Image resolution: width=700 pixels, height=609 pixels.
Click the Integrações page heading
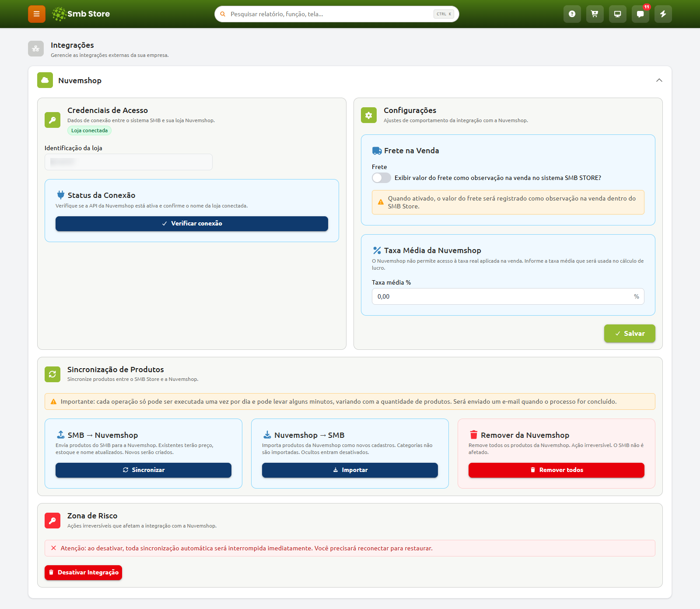pos(72,45)
